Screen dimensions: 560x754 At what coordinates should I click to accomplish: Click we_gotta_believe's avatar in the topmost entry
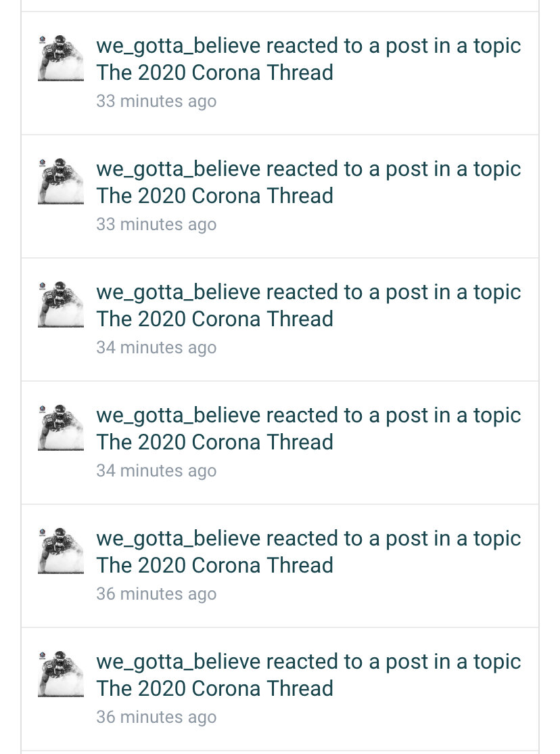[61, 58]
